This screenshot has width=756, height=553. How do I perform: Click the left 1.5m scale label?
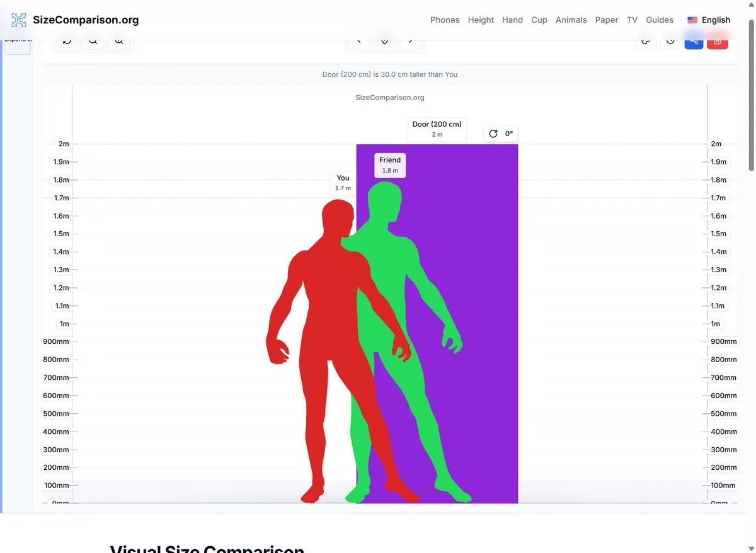pos(61,234)
